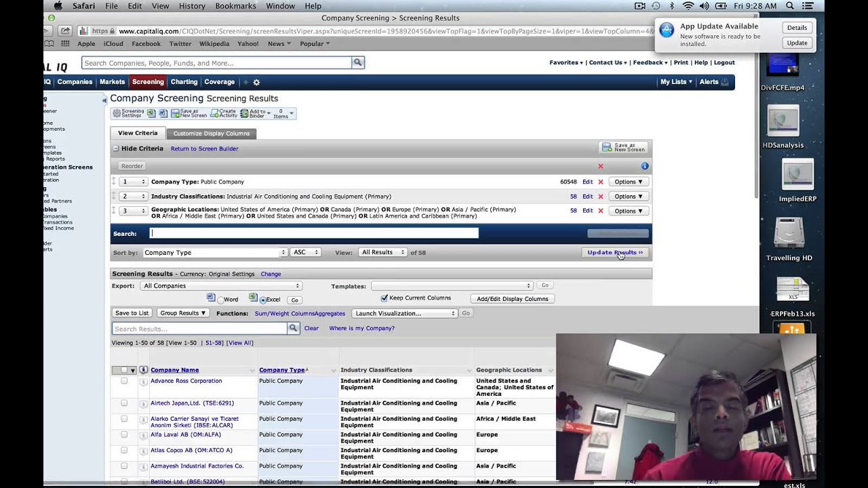Select the View Criteria tab
The height and width of the screenshot is (488, 868).
[x=138, y=134]
